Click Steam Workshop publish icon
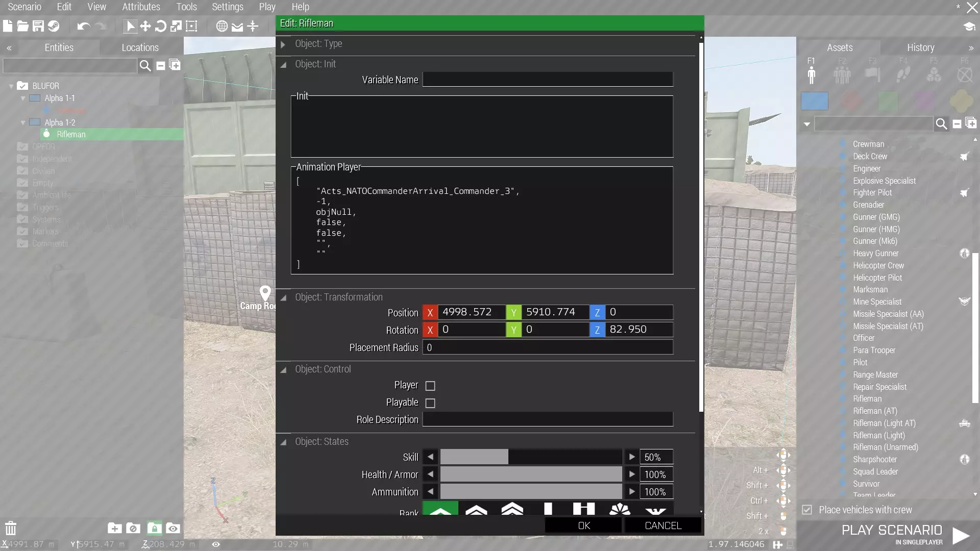 point(54,26)
